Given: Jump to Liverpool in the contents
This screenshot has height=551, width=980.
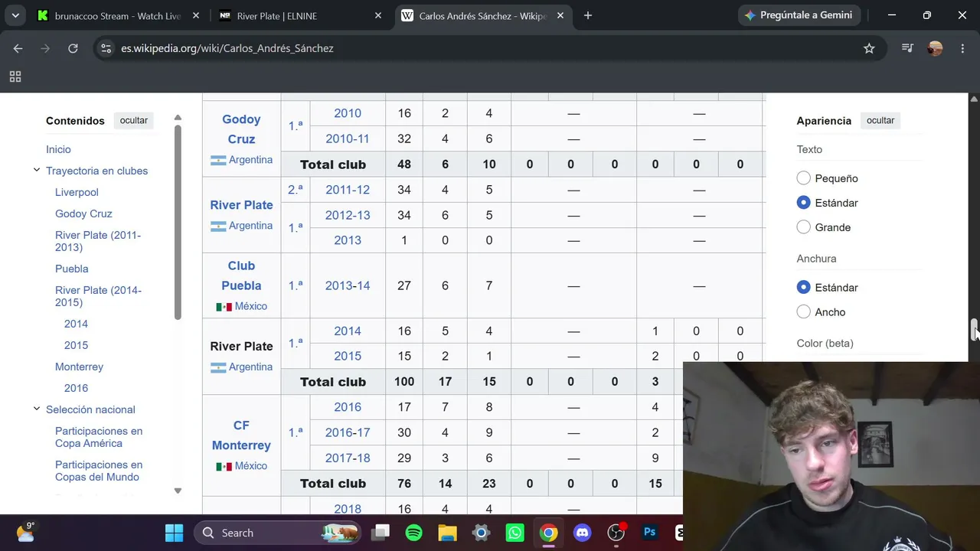Looking at the screenshot, I should [77, 192].
